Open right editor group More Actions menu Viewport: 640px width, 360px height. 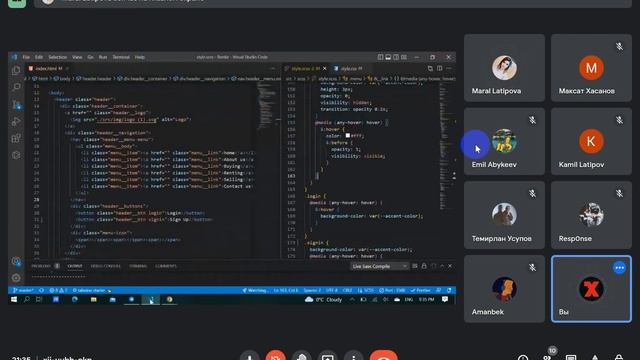[449, 69]
